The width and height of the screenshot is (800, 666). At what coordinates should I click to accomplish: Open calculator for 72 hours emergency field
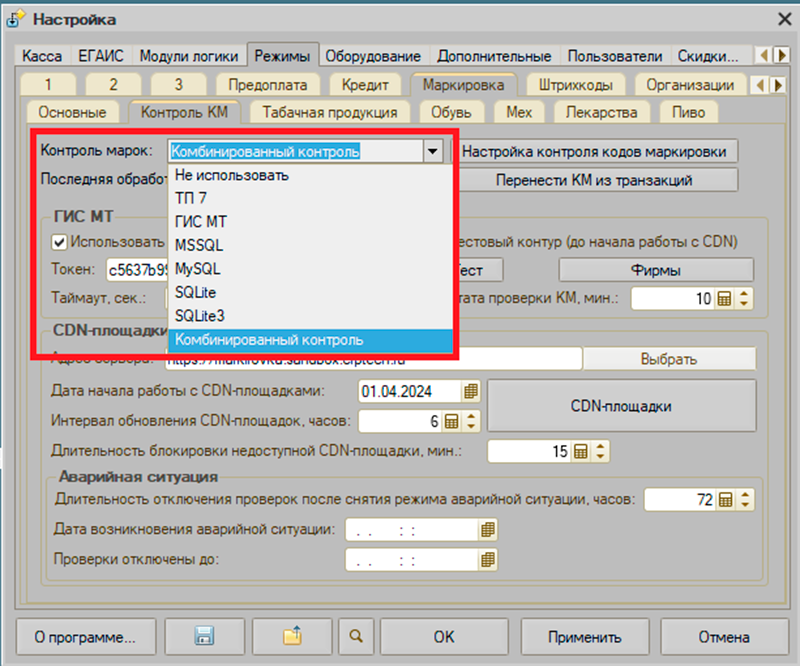725,499
